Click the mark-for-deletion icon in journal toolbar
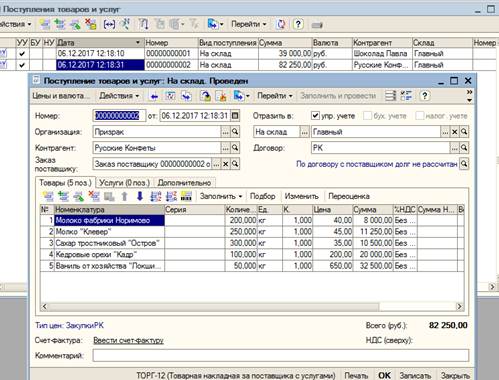This screenshot has width=499, height=380. (x=90, y=24)
